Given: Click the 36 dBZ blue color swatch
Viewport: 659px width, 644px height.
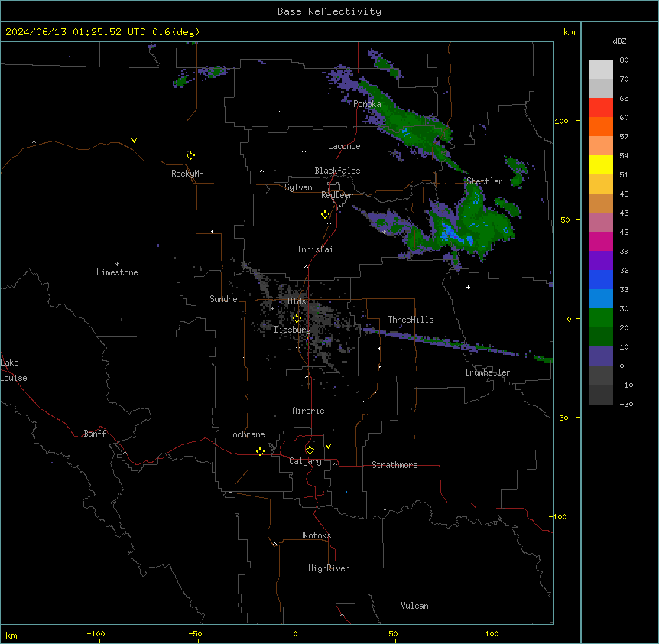Looking at the screenshot, I should pyautogui.click(x=601, y=279).
